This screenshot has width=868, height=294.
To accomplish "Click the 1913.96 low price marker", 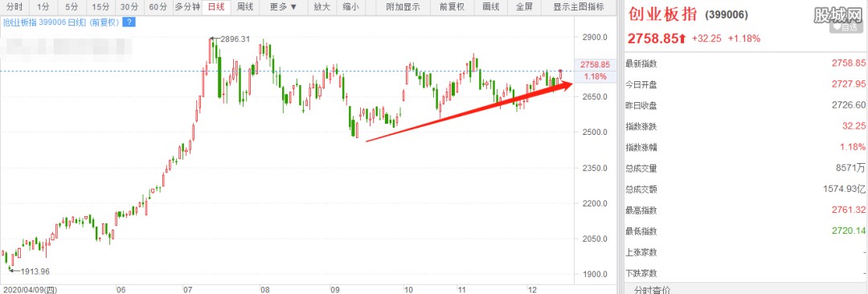I will click(x=35, y=272).
